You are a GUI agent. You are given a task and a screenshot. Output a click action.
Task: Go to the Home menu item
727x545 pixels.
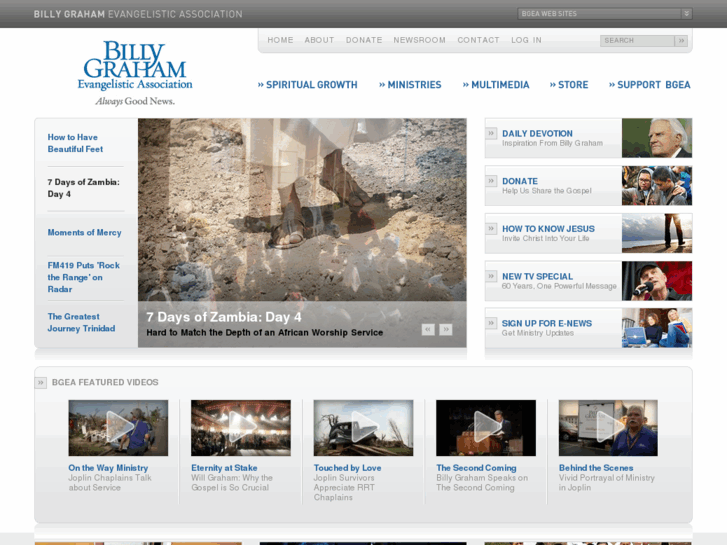pos(280,40)
